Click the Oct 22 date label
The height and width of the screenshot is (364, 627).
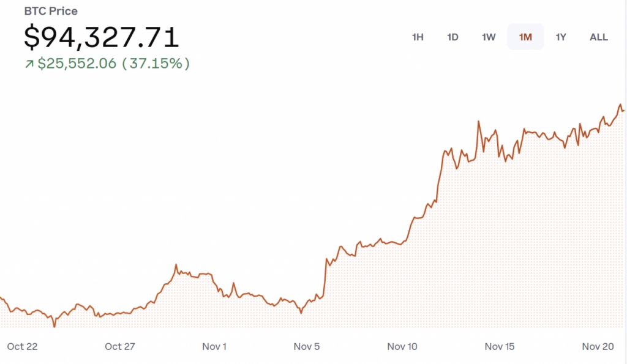[23, 347]
